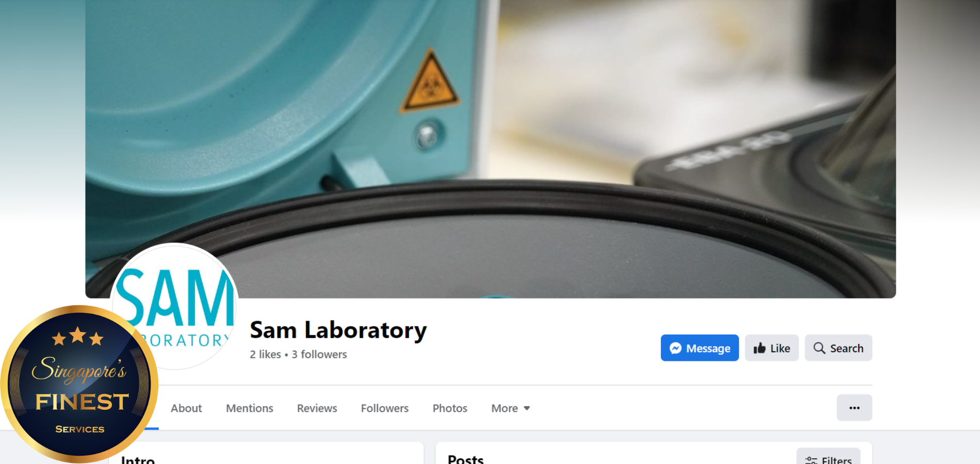Click the 2 likes link
This screenshot has height=464, width=980.
(x=265, y=354)
